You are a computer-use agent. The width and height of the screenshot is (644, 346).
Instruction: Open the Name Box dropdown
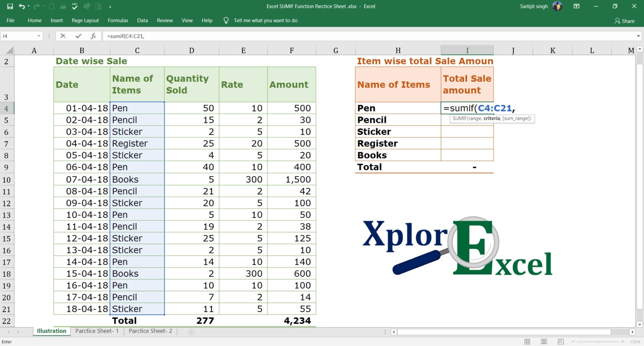pos(39,36)
